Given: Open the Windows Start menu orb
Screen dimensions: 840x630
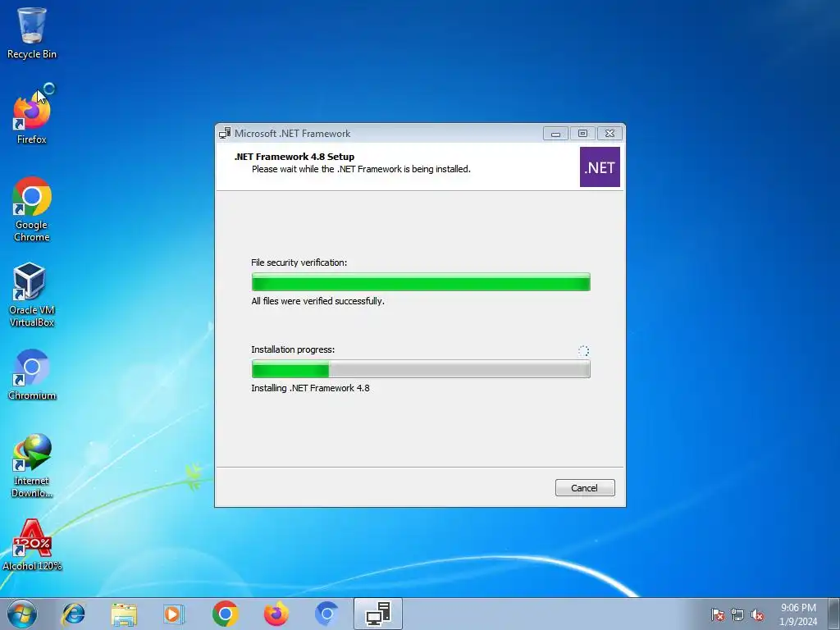Looking at the screenshot, I should (22, 614).
